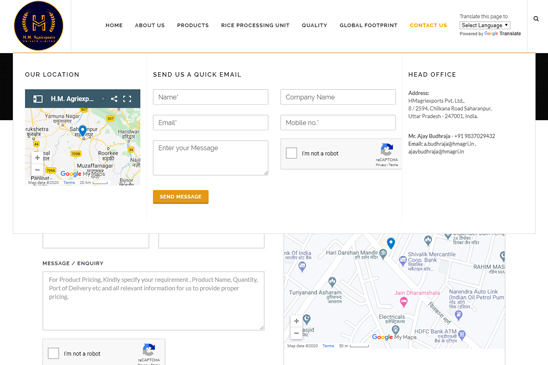Zoom out on the large bottom map
Viewport: 548px width, 365px height.
(296, 333)
